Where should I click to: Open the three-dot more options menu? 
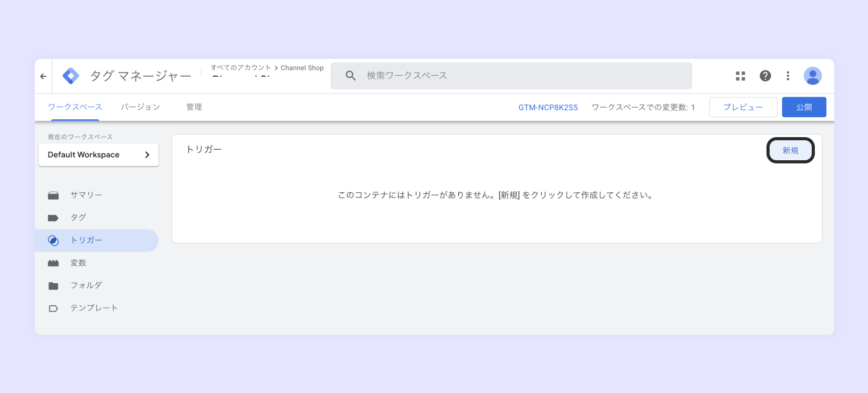[x=788, y=76]
